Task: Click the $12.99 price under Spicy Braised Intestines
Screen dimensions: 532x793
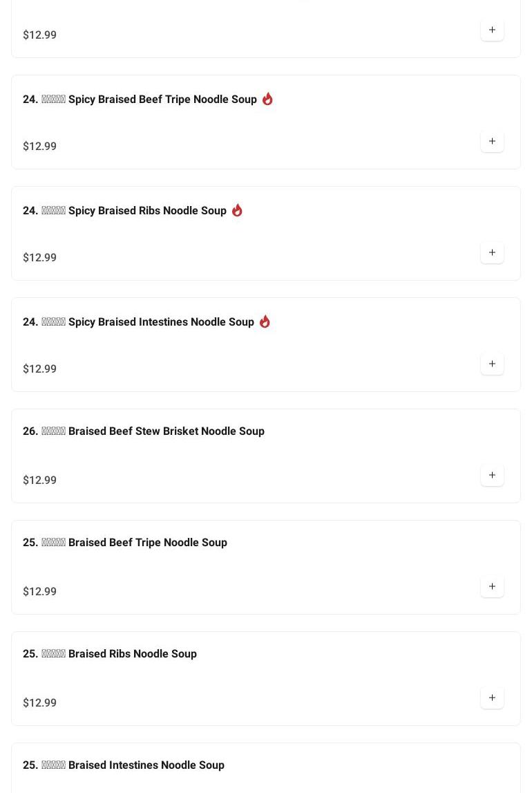Action: [x=40, y=369]
